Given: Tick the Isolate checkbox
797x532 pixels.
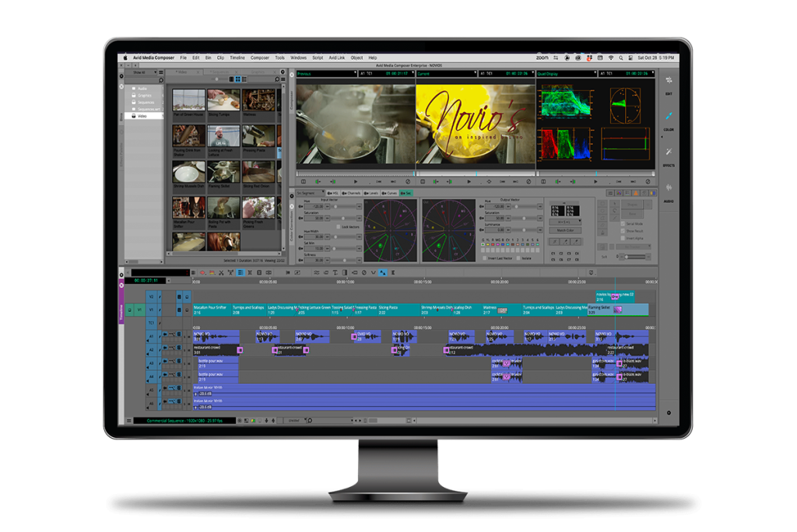Looking at the screenshot, I should pos(518,259).
